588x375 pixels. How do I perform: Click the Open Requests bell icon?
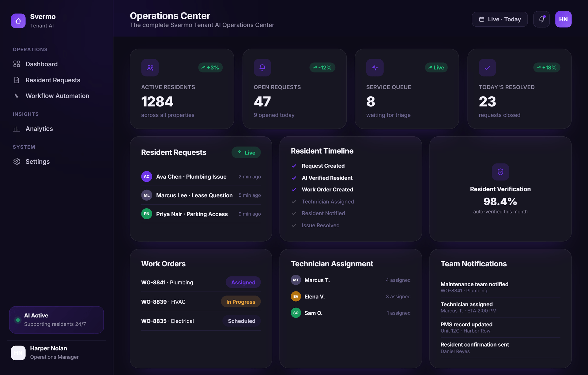coord(262,68)
